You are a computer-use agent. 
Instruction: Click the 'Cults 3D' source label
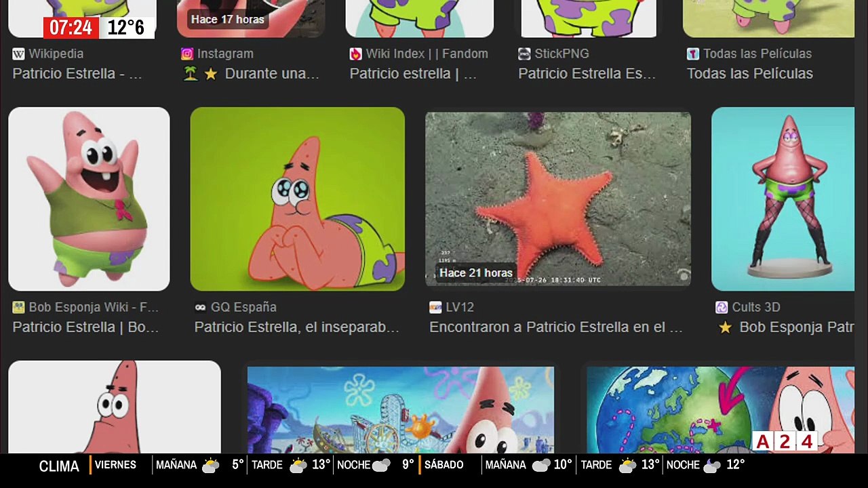(x=755, y=307)
